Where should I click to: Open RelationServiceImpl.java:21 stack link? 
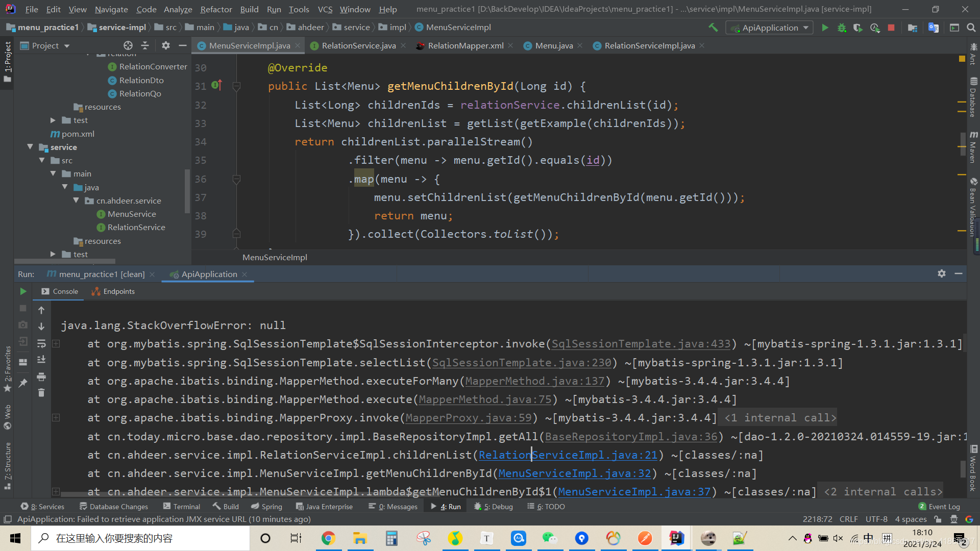coord(568,455)
